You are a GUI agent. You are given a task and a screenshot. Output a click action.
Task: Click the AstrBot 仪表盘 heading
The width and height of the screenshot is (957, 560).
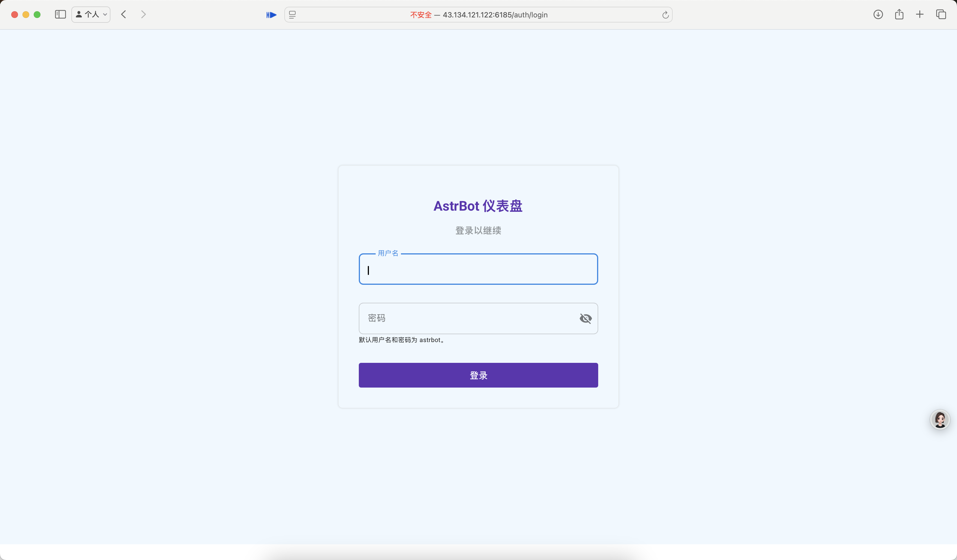click(478, 206)
